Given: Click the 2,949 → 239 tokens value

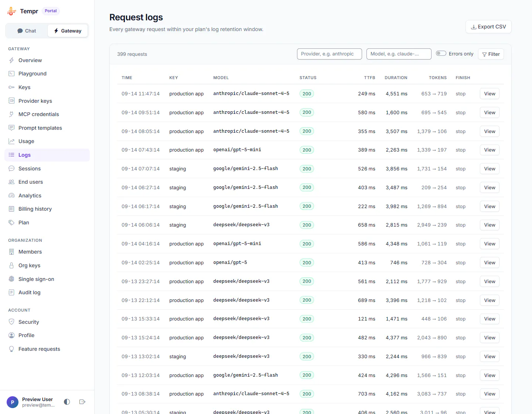Looking at the screenshot, I should (432, 225).
